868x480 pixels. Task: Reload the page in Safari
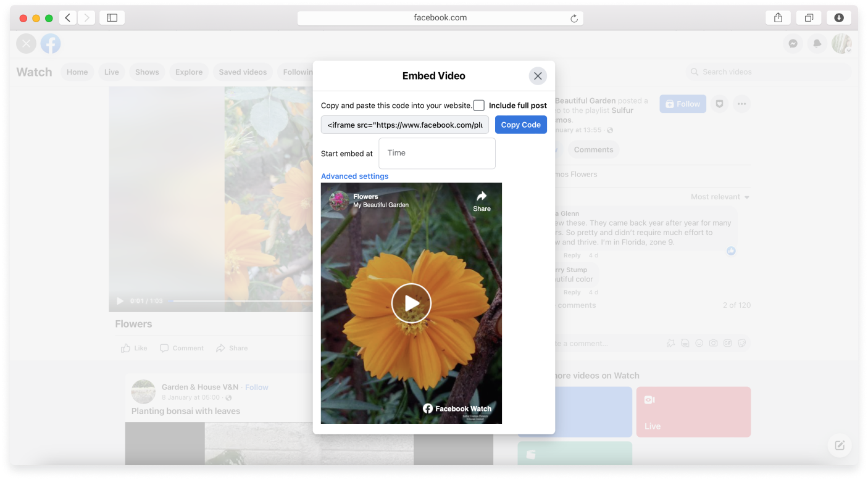[574, 19]
